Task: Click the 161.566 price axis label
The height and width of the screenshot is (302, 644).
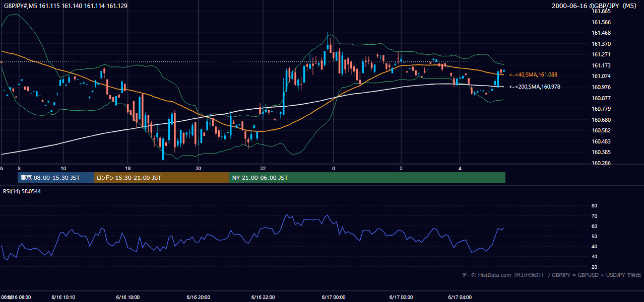Action: [601, 22]
